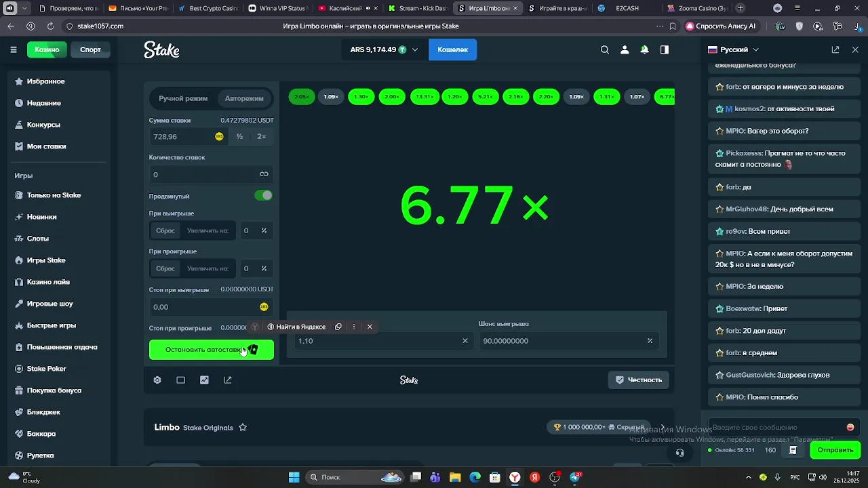Select Сброс under При проигрыше
868x488 pixels.
click(165, 268)
